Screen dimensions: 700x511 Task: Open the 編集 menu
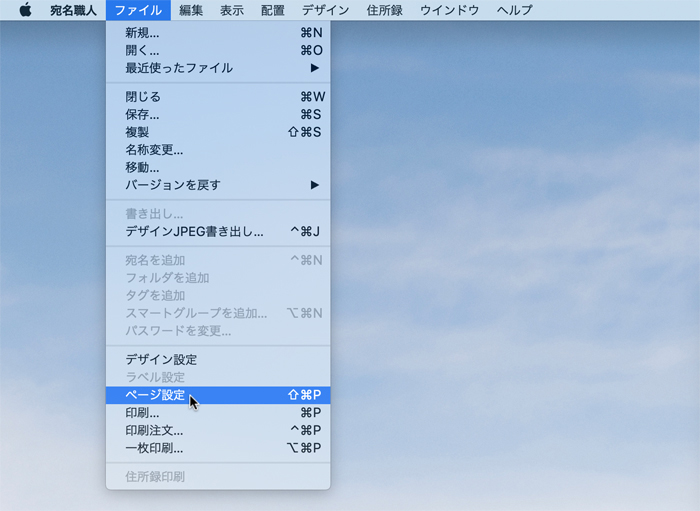[x=191, y=10]
